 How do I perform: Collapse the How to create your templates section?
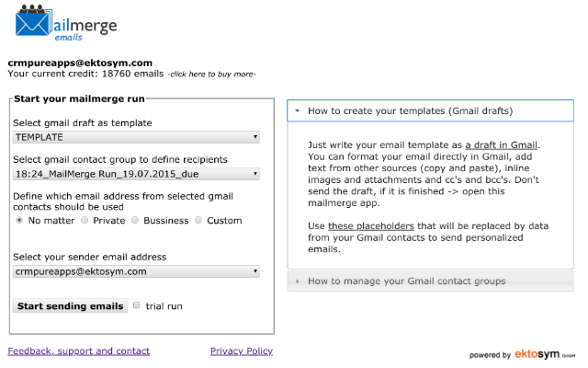coord(410,111)
